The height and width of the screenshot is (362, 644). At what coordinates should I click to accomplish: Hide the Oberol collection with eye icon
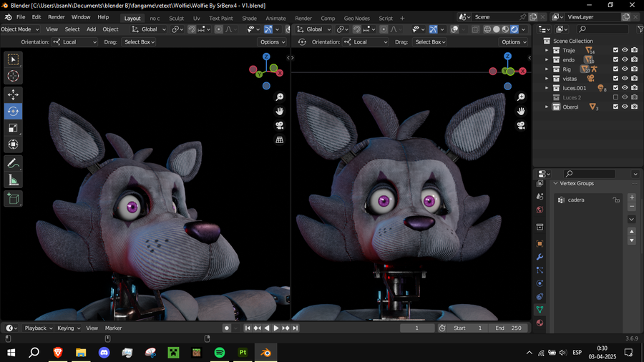[625, 107]
